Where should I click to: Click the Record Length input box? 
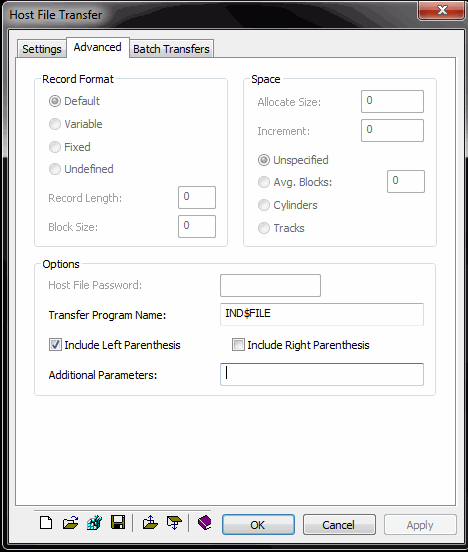coord(197,197)
